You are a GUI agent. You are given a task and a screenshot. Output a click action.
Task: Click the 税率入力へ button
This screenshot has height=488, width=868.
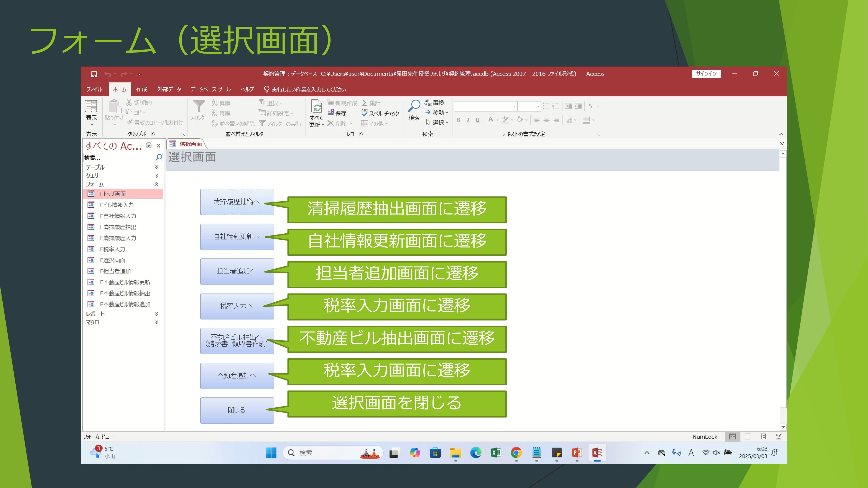coord(237,306)
